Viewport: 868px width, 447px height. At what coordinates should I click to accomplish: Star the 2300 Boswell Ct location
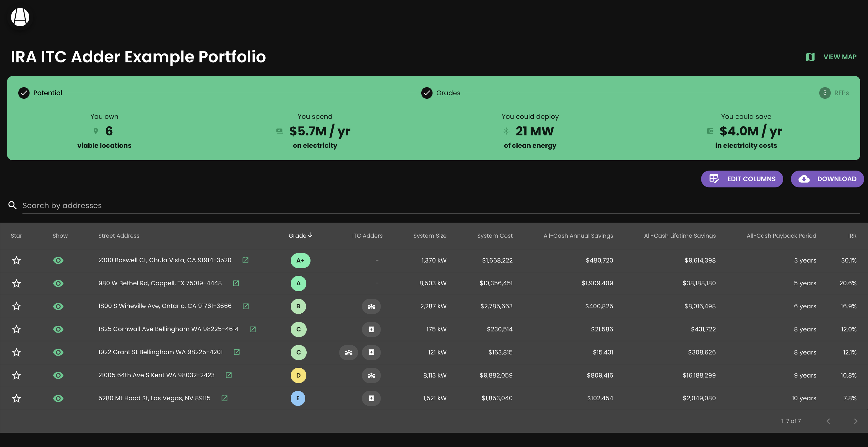point(16,260)
